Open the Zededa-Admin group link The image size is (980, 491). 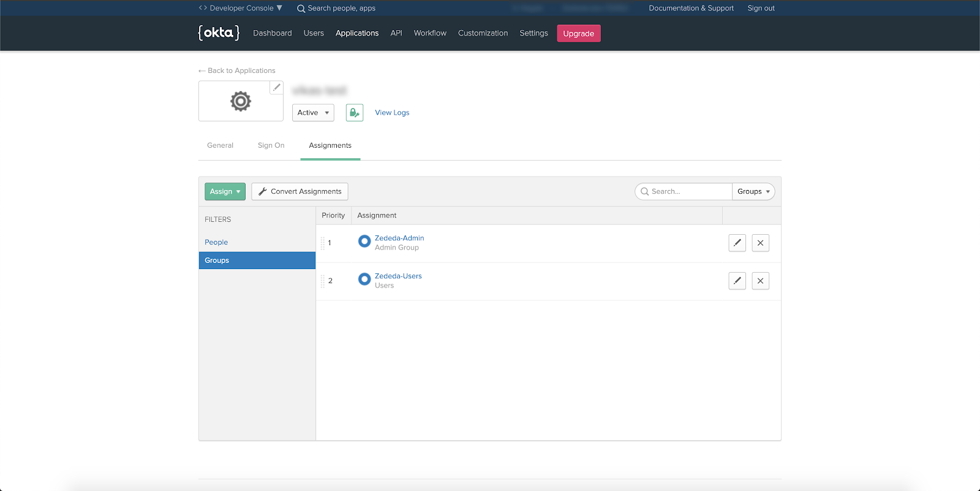pos(399,238)
